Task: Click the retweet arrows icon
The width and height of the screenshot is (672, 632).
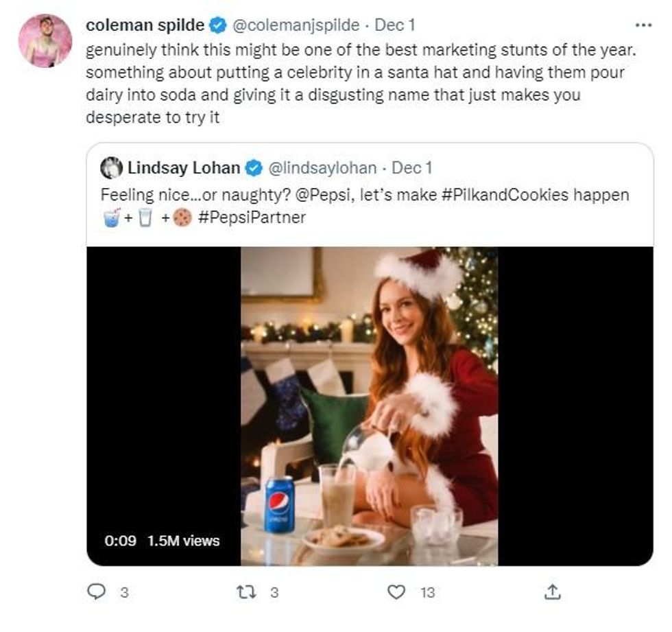Action: 245,592
